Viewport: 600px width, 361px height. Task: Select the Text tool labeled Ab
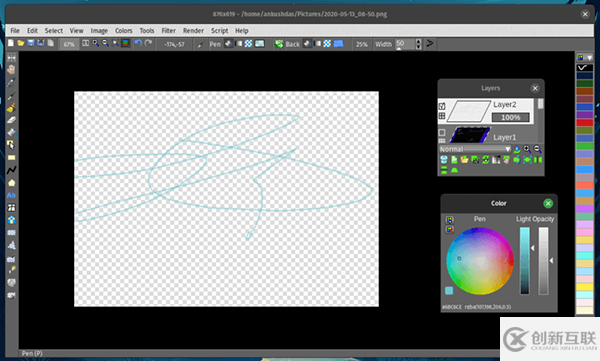[x=11, y=195]
